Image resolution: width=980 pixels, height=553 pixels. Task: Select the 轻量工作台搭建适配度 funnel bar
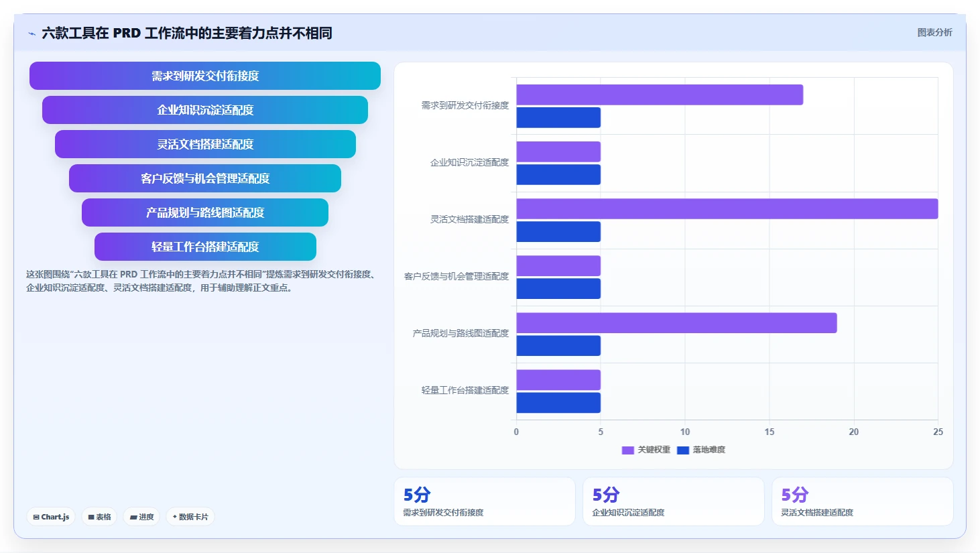coord(205,247)
